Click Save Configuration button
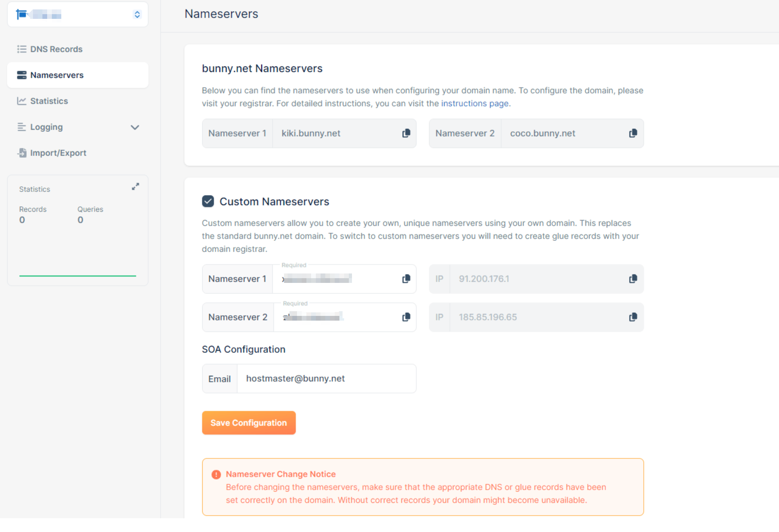This screenshot has height=532, width=779. click(x=249, y=423)
